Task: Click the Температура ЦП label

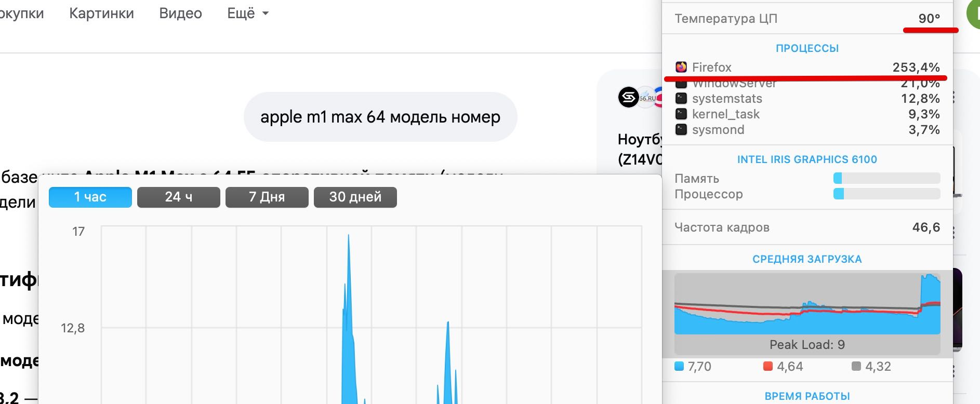Action: click(x=726, y=19)
